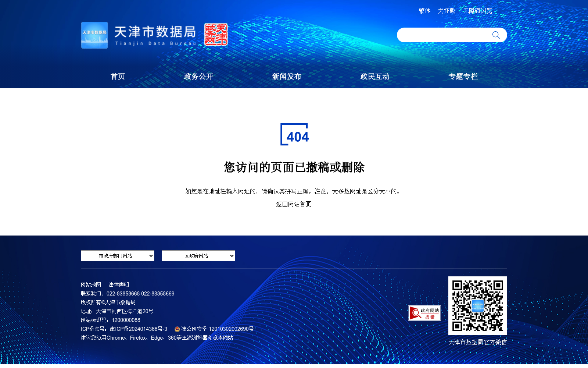Click the red Tianjin government seal icon

(x=216, y=35)
